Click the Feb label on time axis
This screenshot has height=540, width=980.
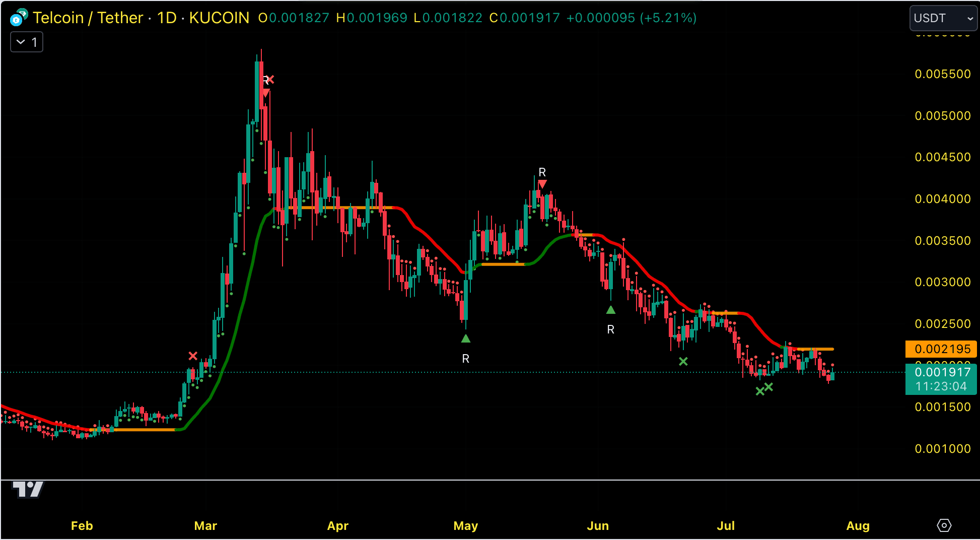click(82, 526)
